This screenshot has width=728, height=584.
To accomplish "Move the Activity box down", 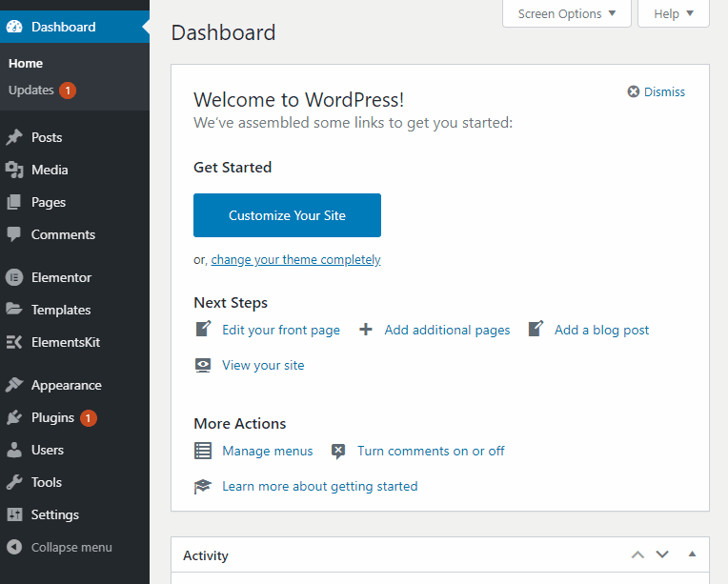I will [x=662, y=554].
